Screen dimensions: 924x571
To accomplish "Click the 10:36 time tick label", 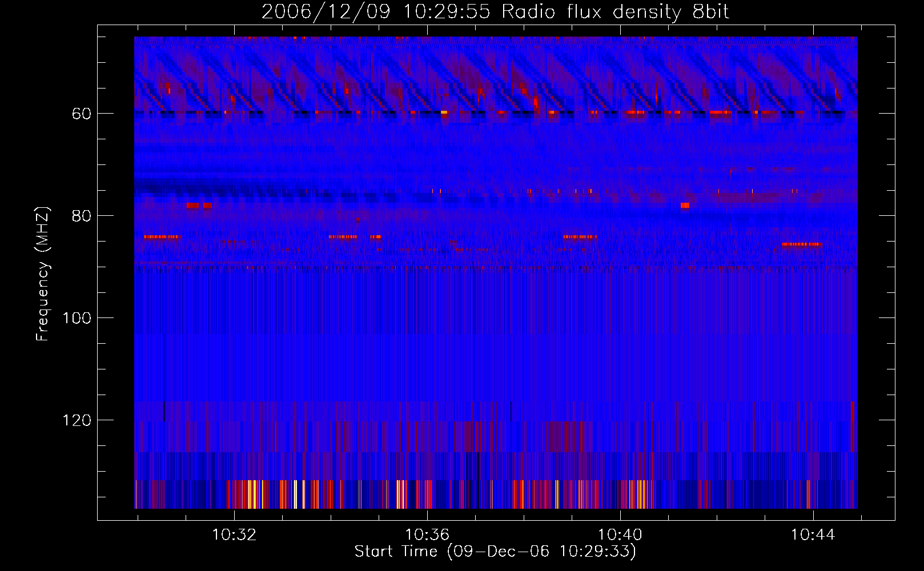I will (x=427, y=535).
